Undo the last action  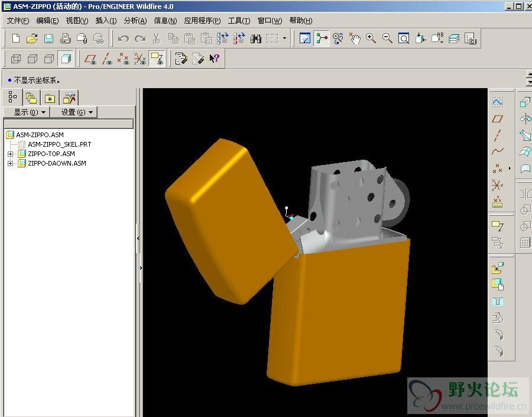coord(123,38)
